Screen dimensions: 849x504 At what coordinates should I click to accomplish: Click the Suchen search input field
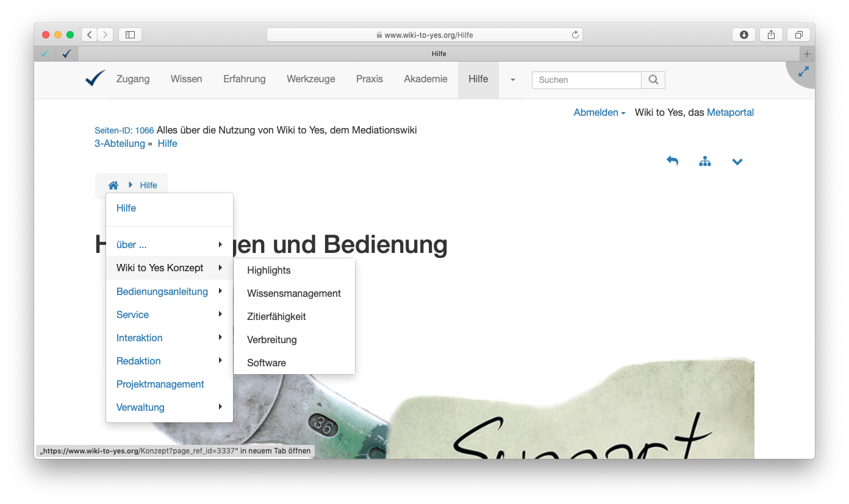[x=586, y=80]
